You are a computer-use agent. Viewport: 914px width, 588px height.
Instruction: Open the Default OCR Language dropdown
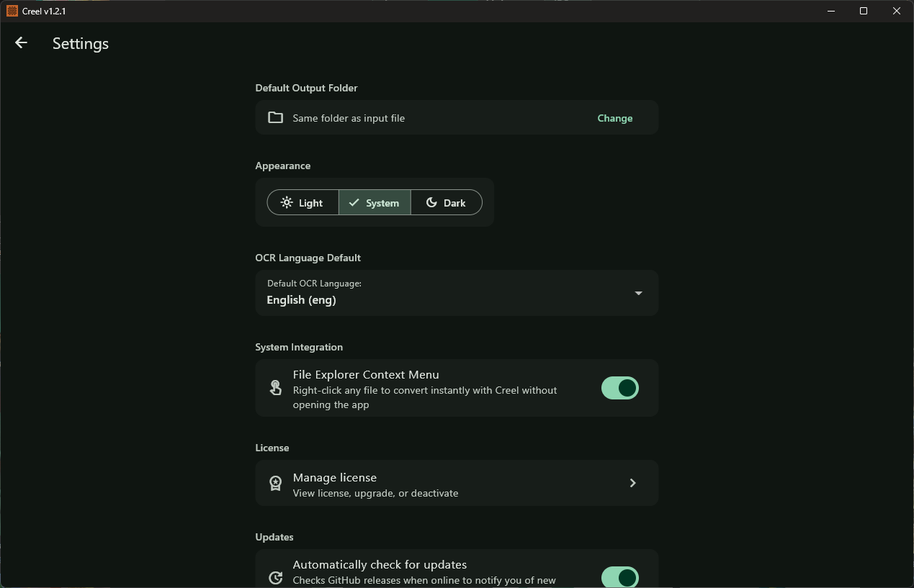tap(457, 292)
